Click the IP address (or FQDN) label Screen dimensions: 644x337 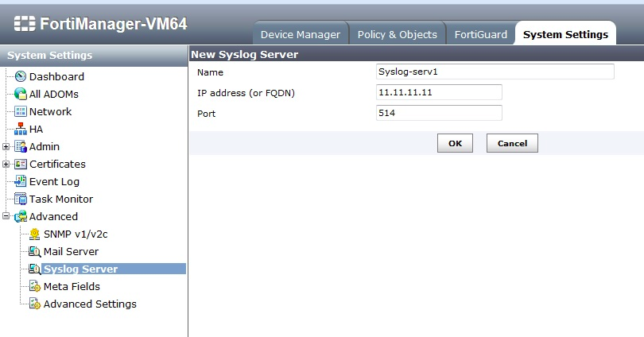(x=246, y=93)
